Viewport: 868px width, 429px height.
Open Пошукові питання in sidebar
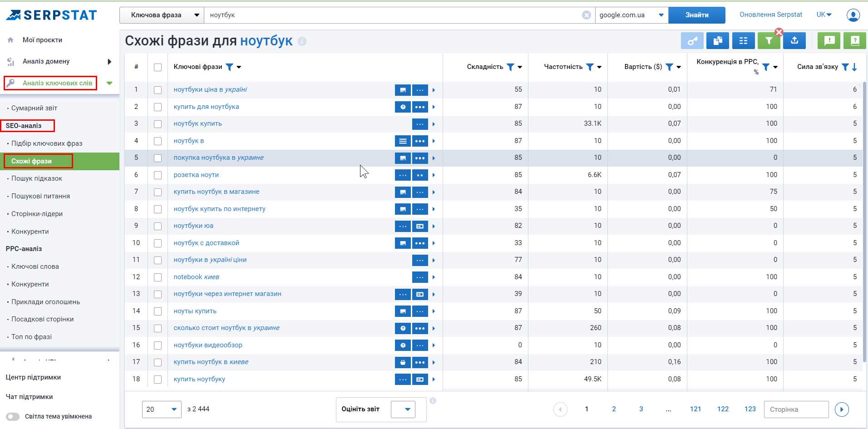(40, 196)
